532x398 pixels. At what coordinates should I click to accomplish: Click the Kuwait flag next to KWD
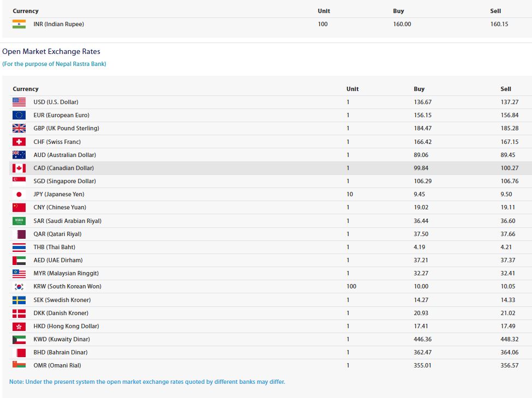[x=19, y=339]
